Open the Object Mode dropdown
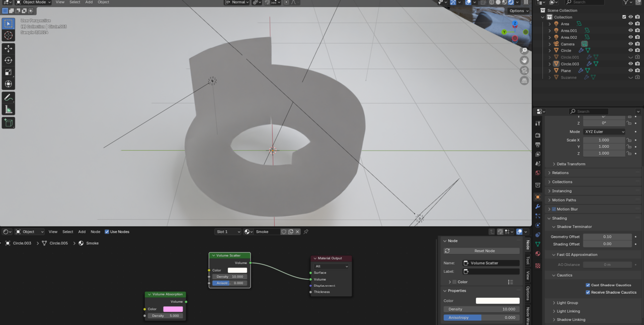Viewport: 644px width, 325px height. point(34,3)
